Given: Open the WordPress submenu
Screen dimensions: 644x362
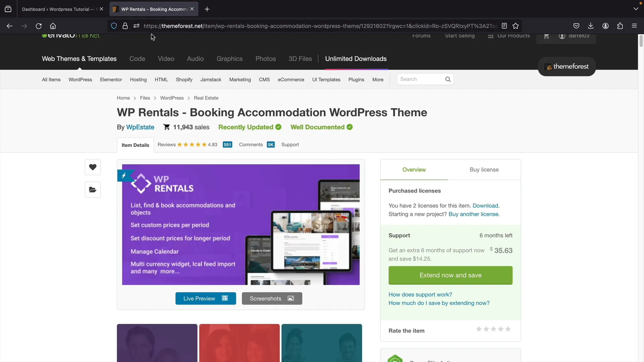Looking at the screenshot, I should point(80,80).
